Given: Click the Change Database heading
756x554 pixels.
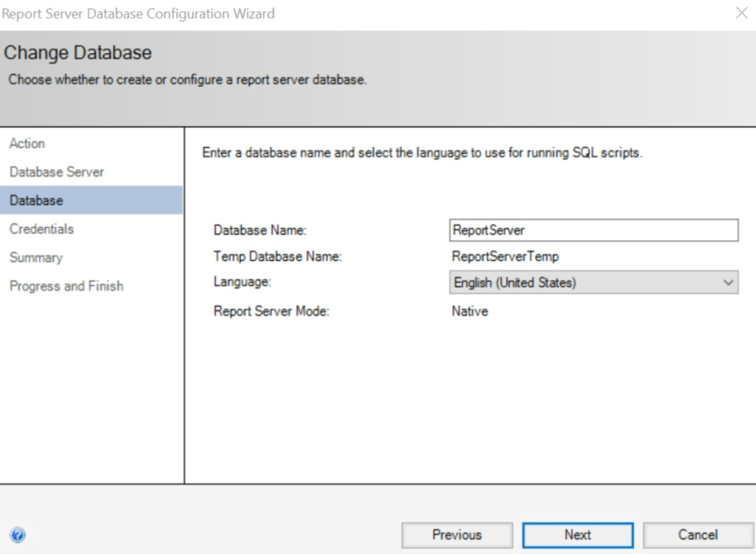Looking at the screenshot, I should [x=78, y=53].
